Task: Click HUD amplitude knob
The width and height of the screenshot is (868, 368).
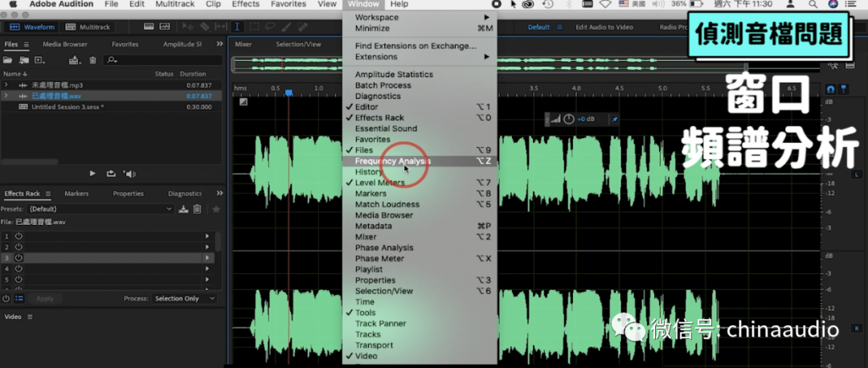Action: (x=568, y=119)
